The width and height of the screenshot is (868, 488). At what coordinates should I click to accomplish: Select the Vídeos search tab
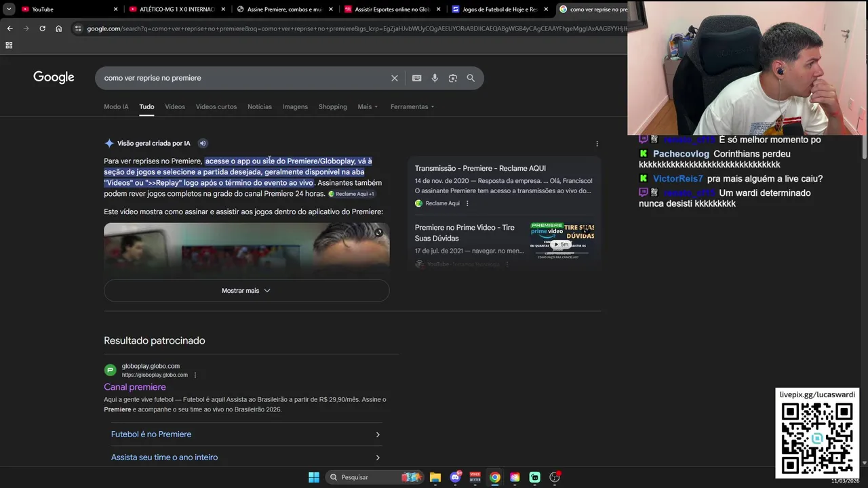point(175,106)
